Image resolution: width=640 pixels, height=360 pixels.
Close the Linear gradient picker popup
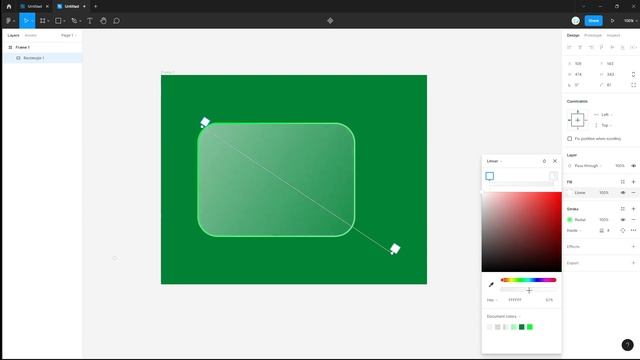[x=555, y=161]
